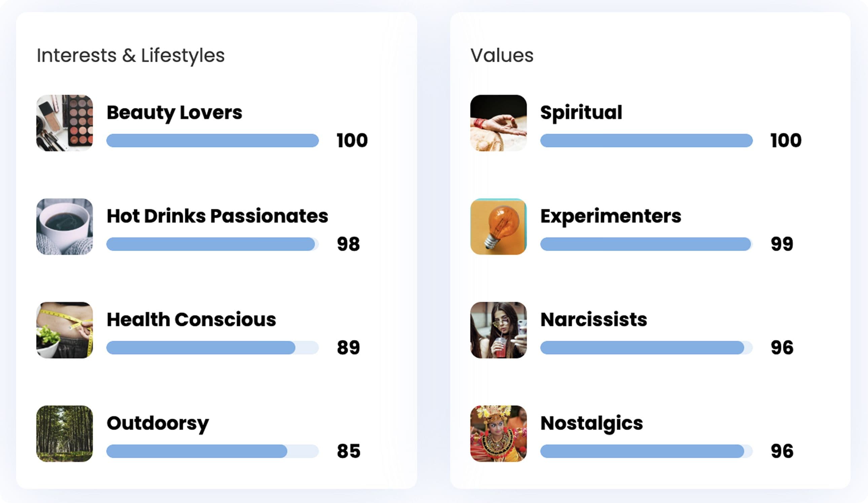Click the Experimenters light bulb image
The image size is (868, 503).
(x=498, y=227)
